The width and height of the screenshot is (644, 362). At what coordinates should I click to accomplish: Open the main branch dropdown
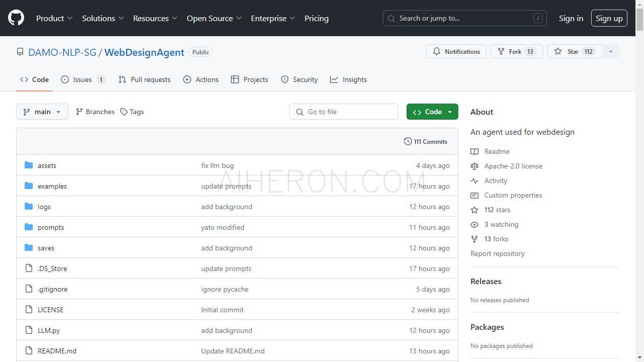click(x=42, y=112)
